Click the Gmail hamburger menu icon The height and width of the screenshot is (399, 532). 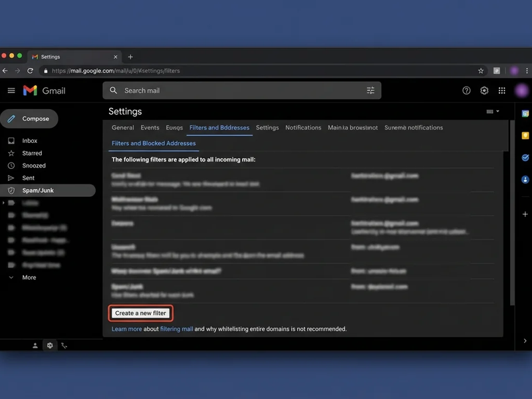11,90
